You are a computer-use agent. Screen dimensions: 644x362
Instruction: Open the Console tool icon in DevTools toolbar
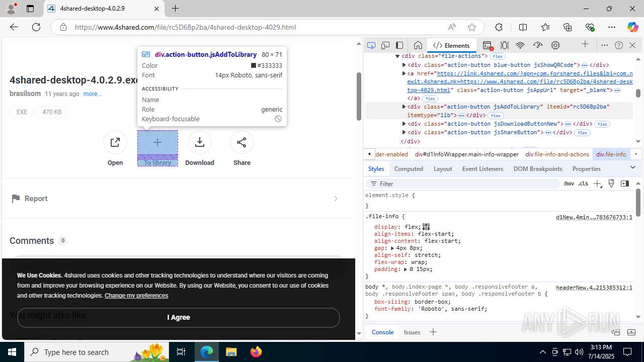[x=487, y=45]
